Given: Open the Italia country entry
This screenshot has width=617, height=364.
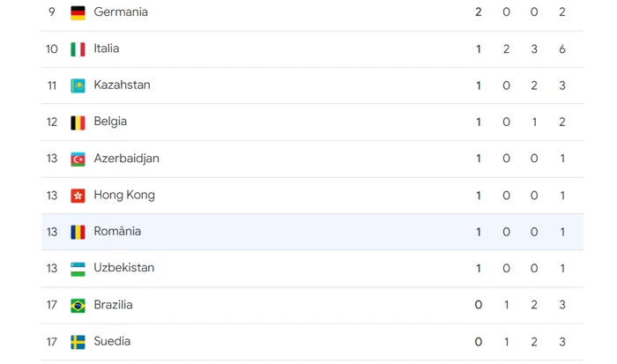Looking at the screenshot, I should click(107, 48).
